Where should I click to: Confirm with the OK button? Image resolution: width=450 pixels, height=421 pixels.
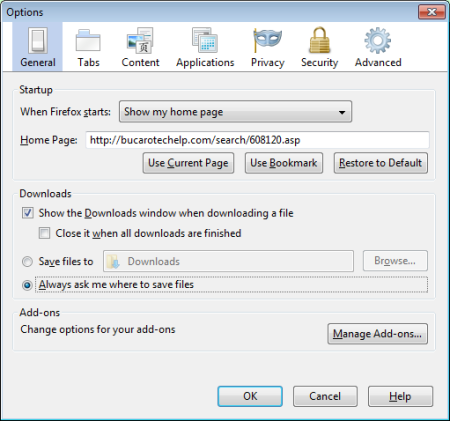[250, 396]
